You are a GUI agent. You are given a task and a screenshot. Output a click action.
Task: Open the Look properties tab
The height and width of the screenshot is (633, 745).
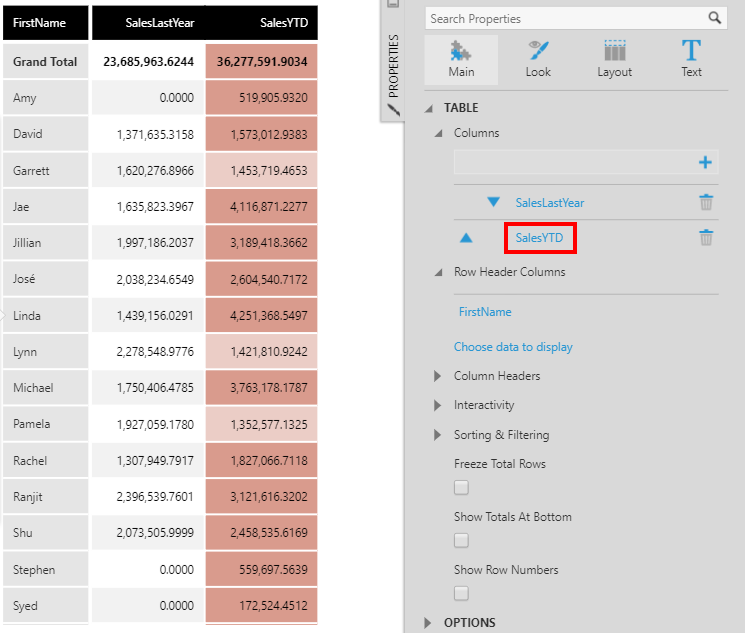[x=538, y=60]
